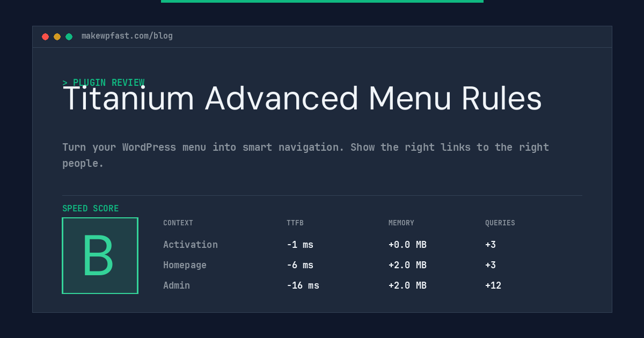
Task: Click the Admin memory value '+2.0 MB'
Action: (407, 285)
